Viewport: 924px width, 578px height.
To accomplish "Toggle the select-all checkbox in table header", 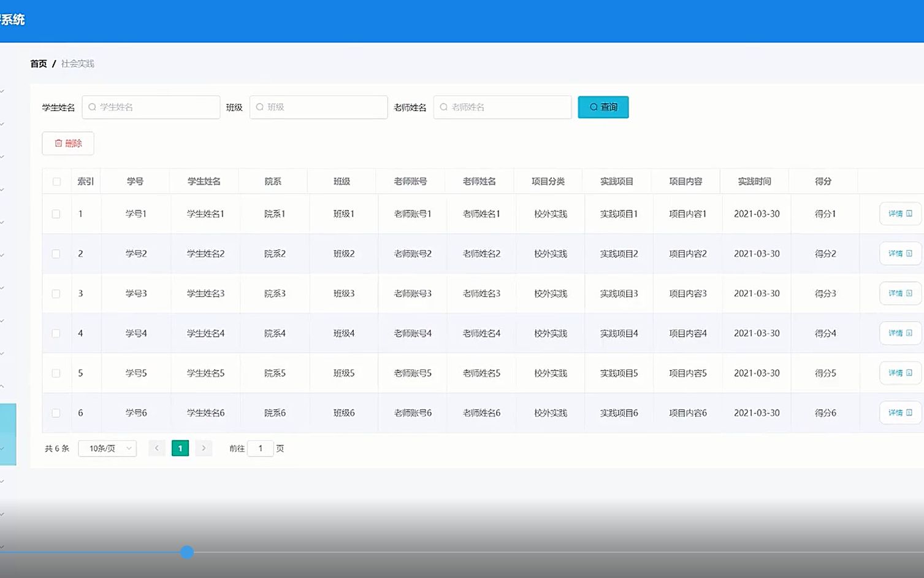I will pos(56,182).
